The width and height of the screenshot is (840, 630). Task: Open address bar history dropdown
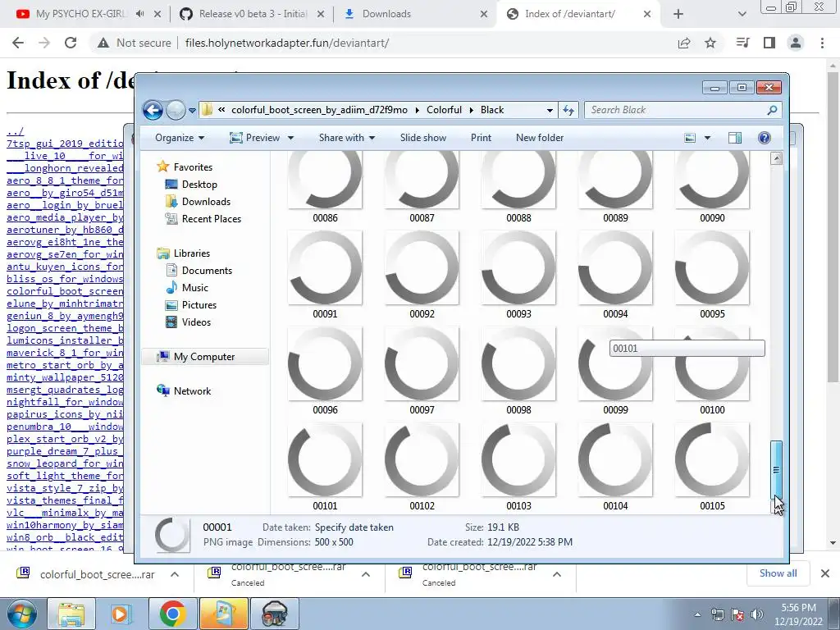(x=550, y=111)
